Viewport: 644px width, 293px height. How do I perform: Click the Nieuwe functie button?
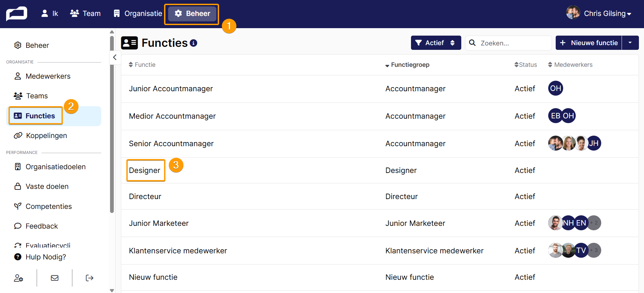click(x=589, y=43)
